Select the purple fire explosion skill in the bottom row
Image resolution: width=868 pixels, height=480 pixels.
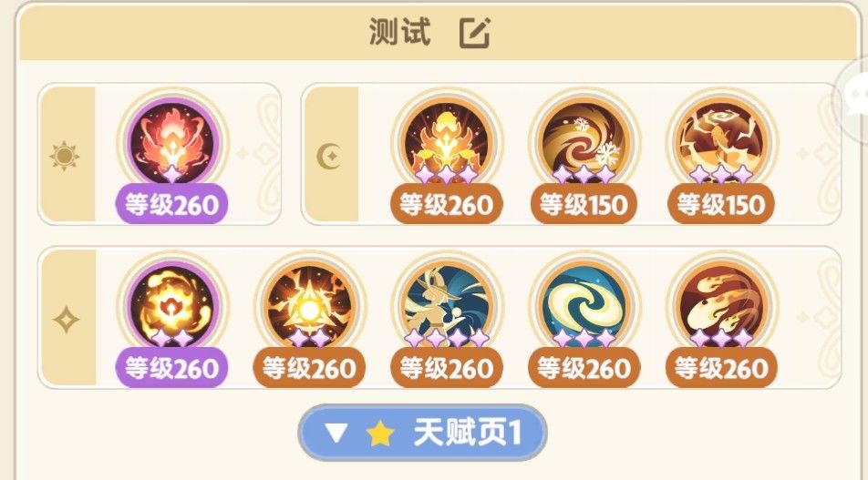coord(172,305)
